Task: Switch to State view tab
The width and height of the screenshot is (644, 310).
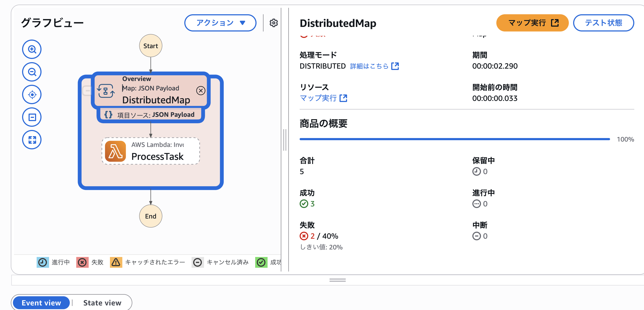Action: [x=102, y=303]
